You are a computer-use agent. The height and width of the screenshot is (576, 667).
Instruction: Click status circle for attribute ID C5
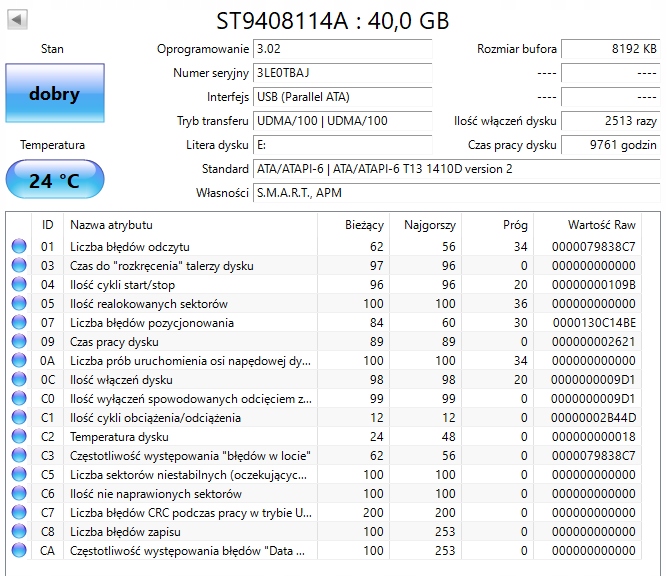pyautogui.click(x=19, y=474)
